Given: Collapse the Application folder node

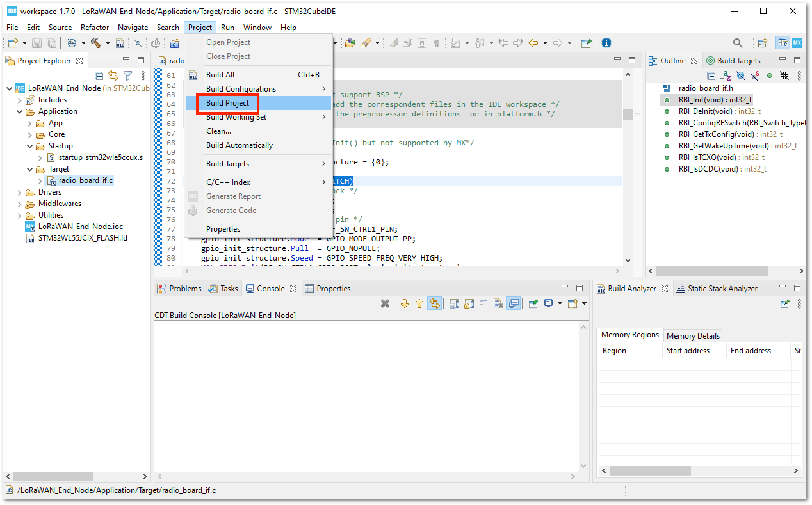Looking at the screenshot, I should [x=19, y=111].
